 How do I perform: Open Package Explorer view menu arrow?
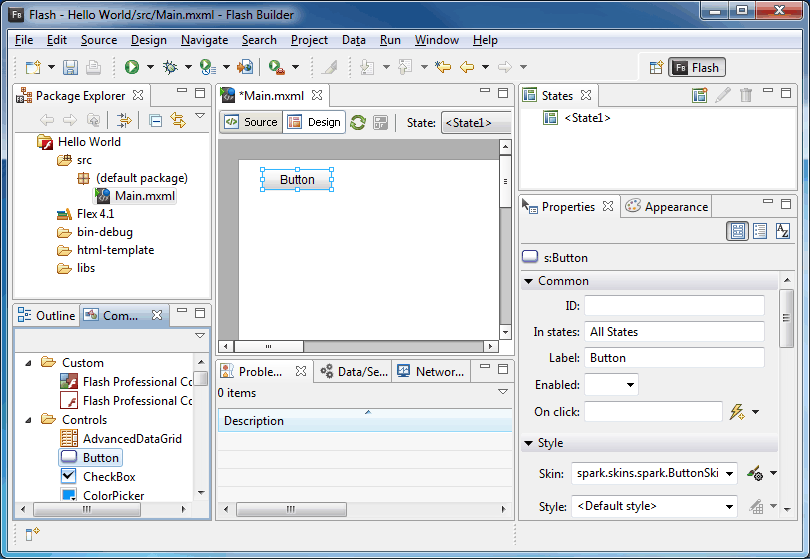pos(200,116)
